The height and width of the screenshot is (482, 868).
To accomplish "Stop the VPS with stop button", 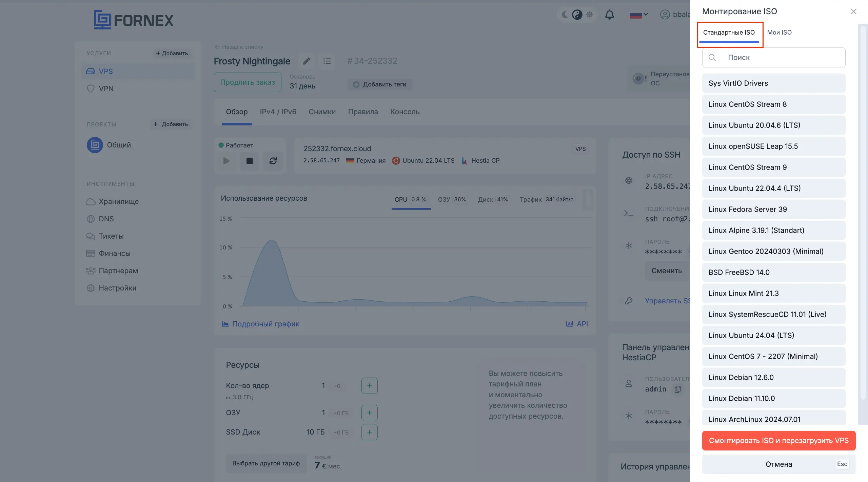I will [x=250, y=161].
